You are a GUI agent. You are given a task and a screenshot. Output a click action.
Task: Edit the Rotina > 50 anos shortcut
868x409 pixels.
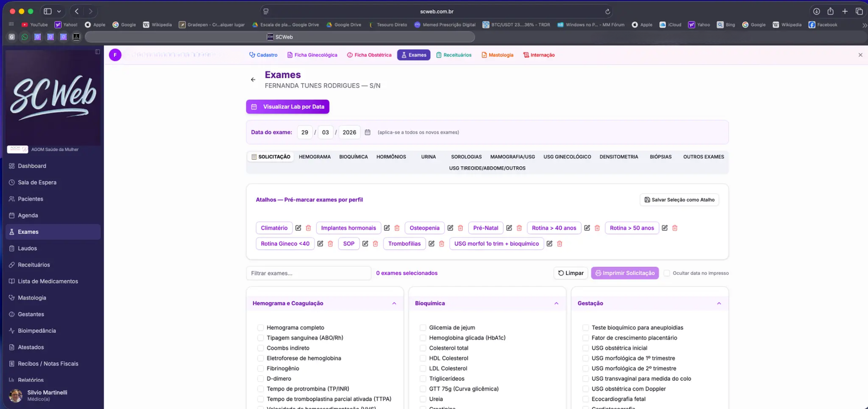click(665, 228)
